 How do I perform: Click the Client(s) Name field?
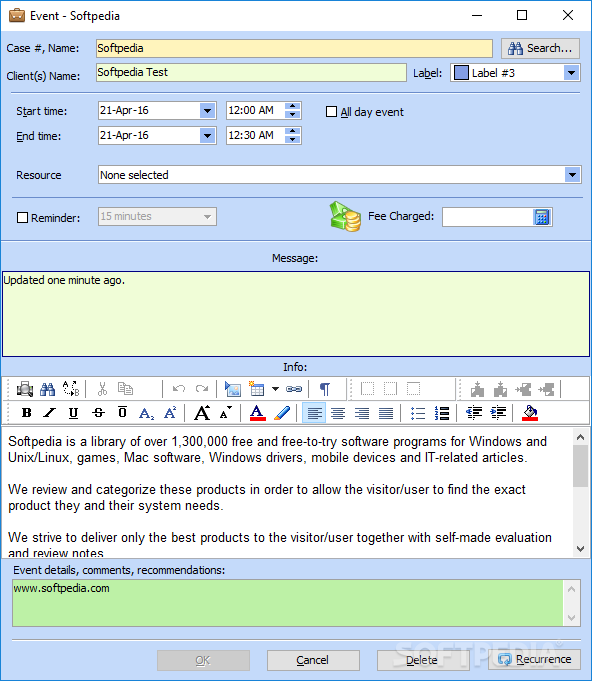[251, 73]
